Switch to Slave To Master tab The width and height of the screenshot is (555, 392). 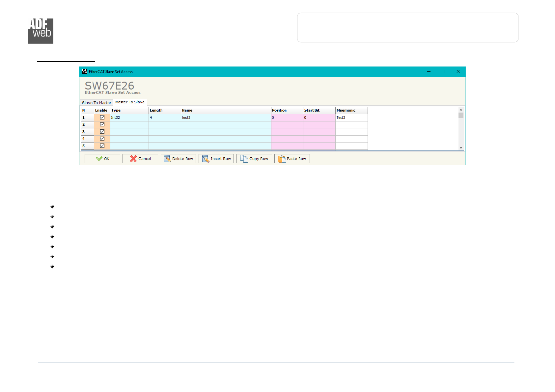pyautogui.click(x=97, y=103)
